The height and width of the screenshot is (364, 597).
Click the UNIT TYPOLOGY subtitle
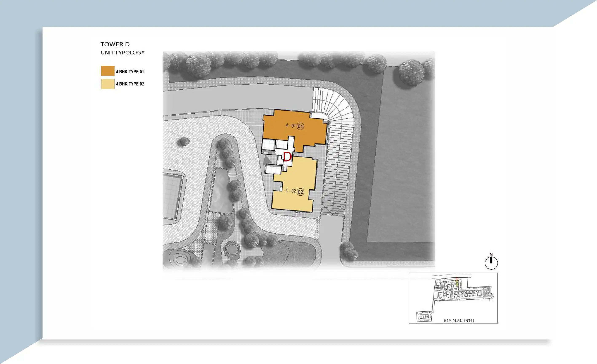pos(123,53)
